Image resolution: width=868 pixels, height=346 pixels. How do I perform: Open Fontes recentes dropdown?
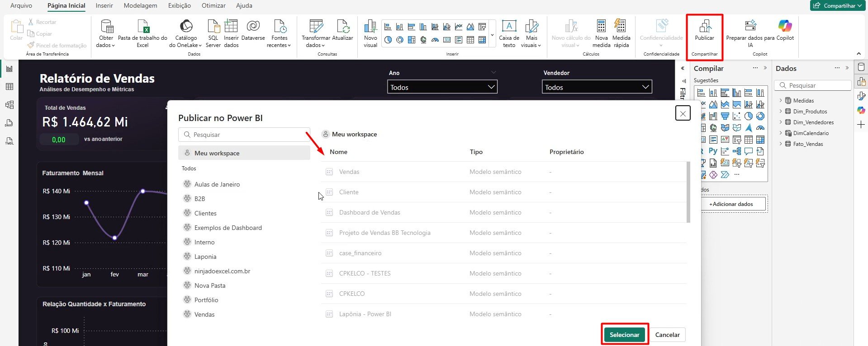click(280, 33)
